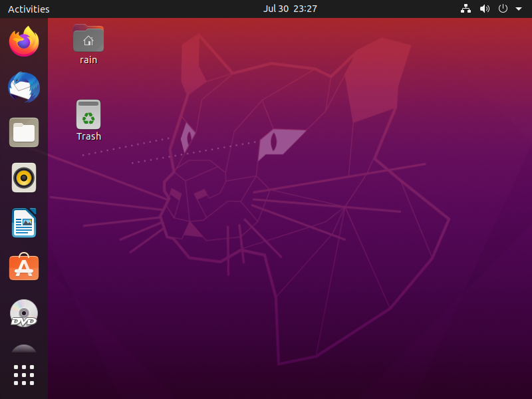Select the Trash desktop icon

tap(88, 114)
